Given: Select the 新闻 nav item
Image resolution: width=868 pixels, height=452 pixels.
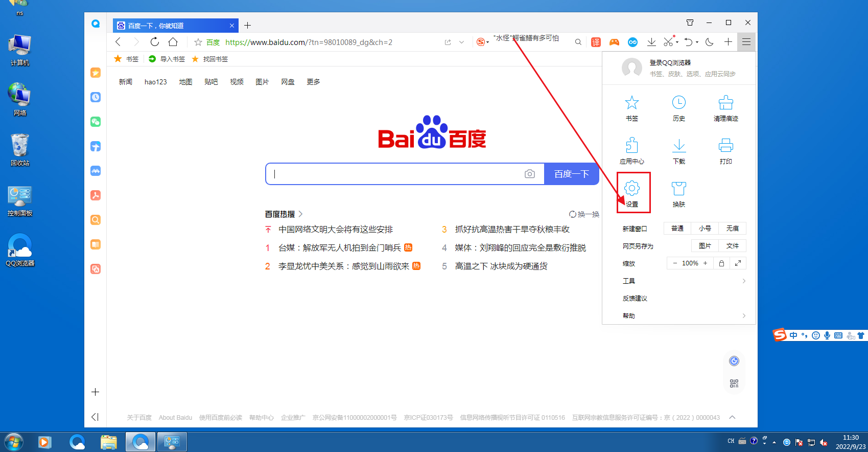Looking at the screenshot, I should pyautogui.click(x=126, y=82).
